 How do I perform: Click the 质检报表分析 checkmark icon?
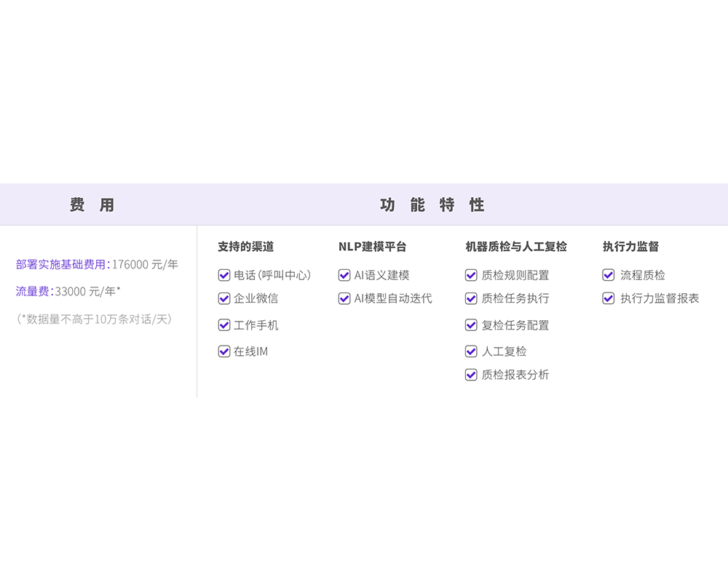point(471,375)
